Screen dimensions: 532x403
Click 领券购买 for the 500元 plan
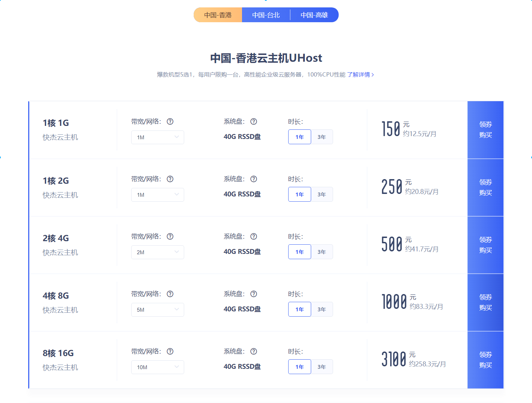click(x=485, y=245)
